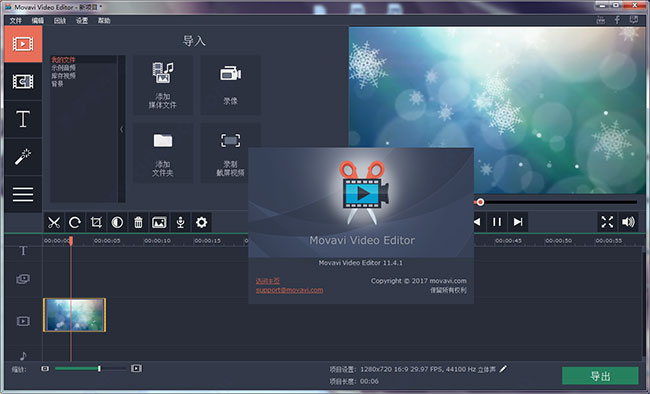
Task: Open the magic wand tools tab
Action: point(23,157)
